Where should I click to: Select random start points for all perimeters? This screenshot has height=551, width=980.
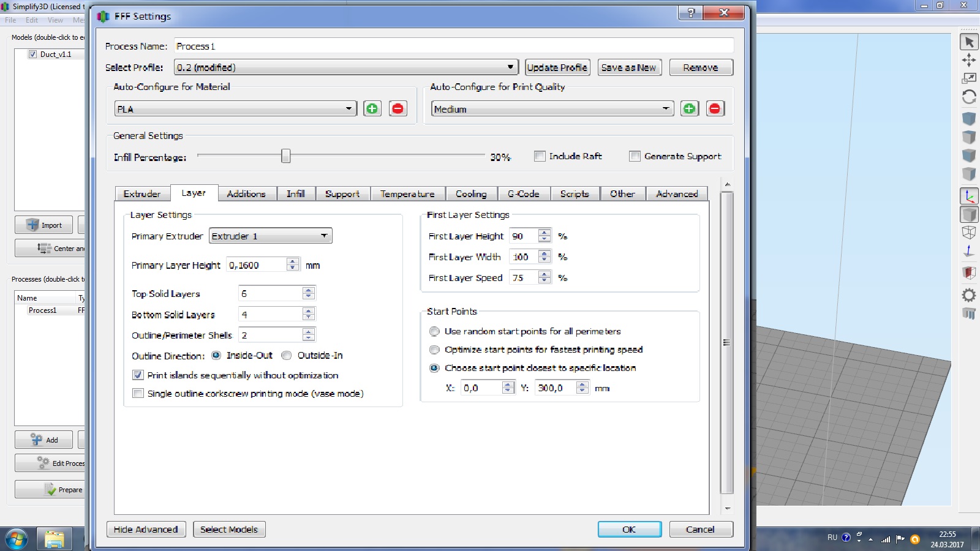[434, 331]
